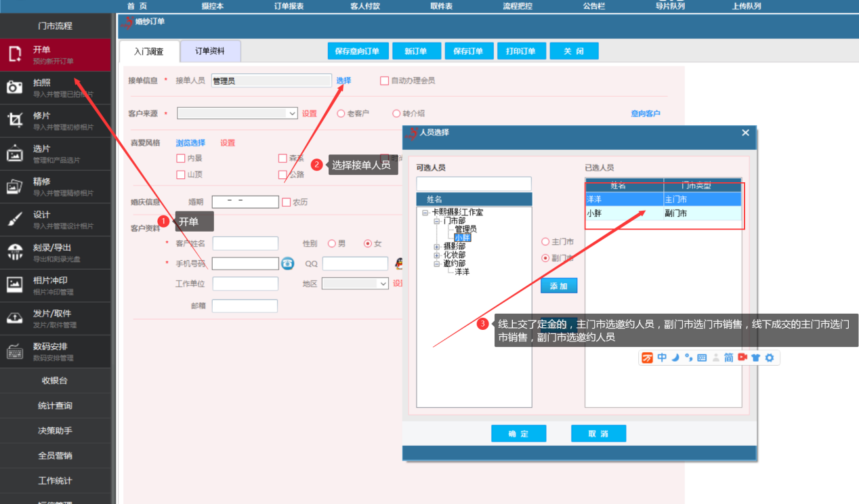Viewport: 859px width, 504px height.
Task: Open the 发片/取件 upload icon
Action: point(15,318)
